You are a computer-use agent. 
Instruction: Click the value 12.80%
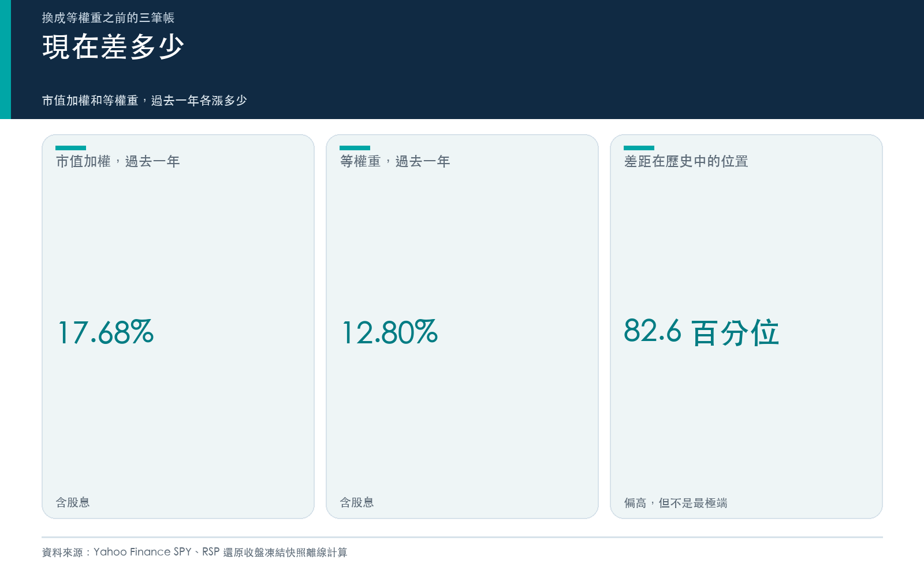390,332
